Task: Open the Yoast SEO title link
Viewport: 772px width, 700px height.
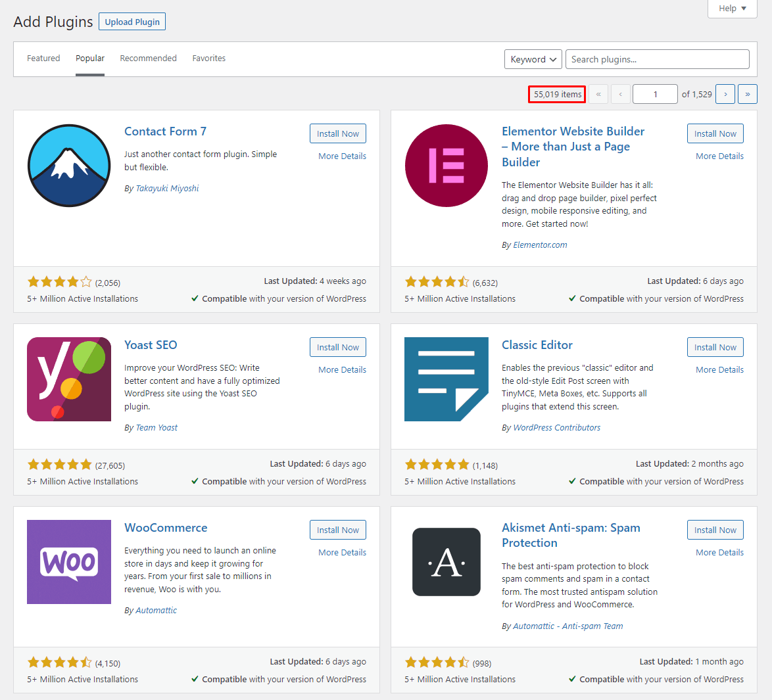Action: point(151,345)
